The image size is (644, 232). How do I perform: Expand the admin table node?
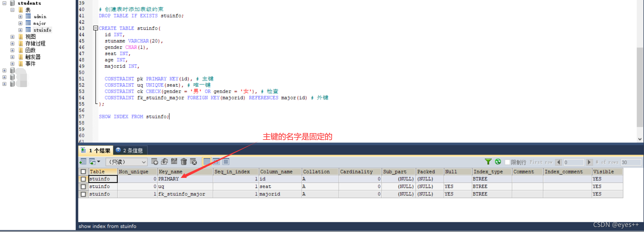(21, 16)
